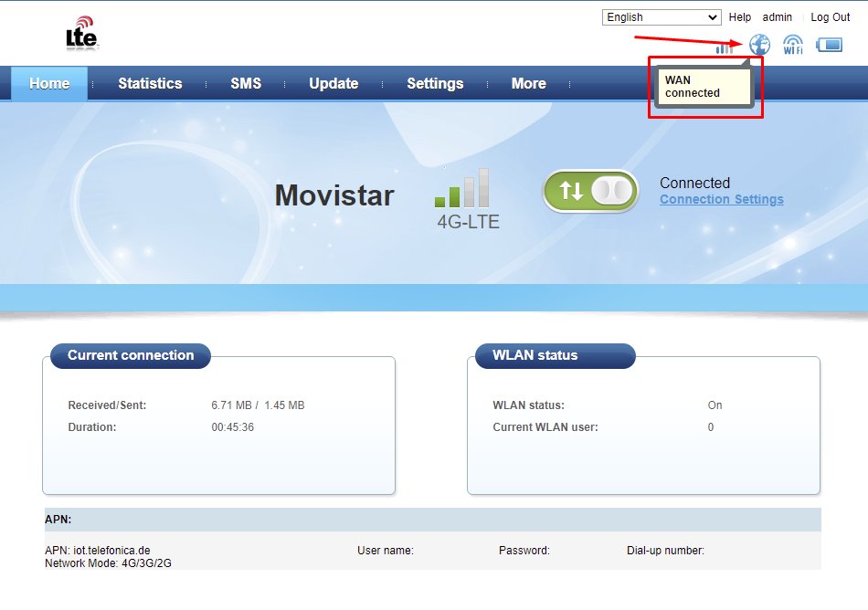This screenshot has width=868, height=610.
Task: Click the admin user link
Action: click(x=778, y=17)
